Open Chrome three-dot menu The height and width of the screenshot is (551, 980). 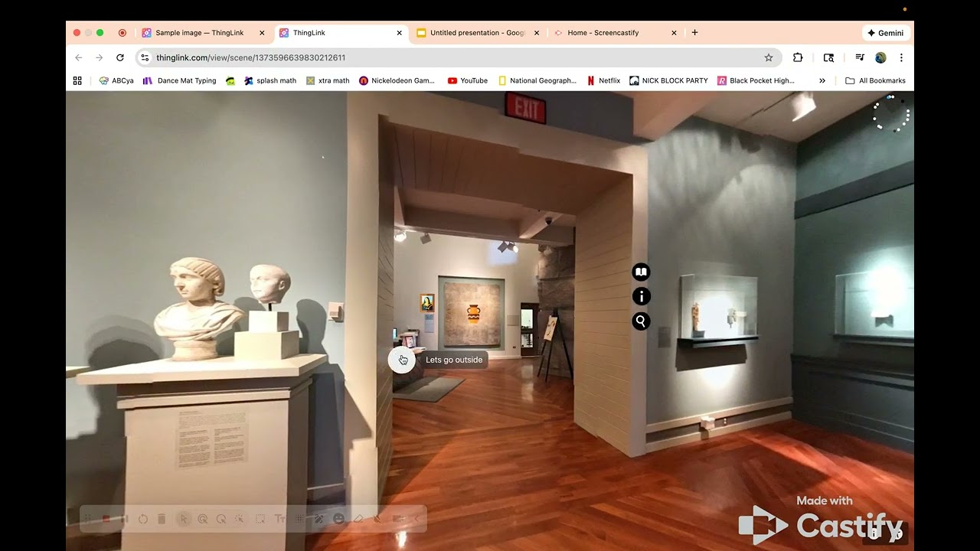(x=901, y=57)
